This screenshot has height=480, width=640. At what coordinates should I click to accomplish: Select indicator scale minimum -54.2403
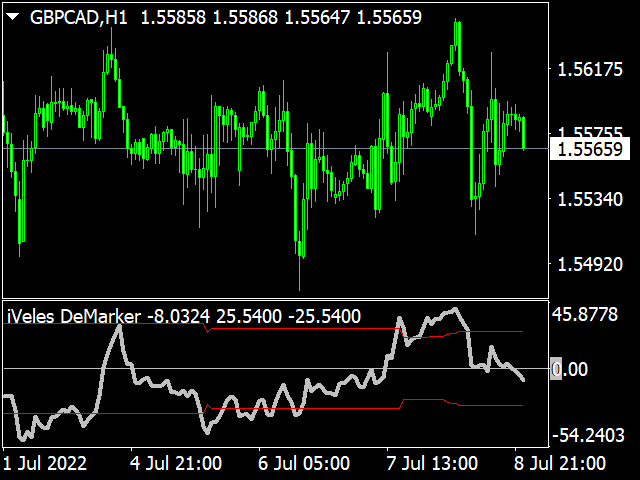588,436
